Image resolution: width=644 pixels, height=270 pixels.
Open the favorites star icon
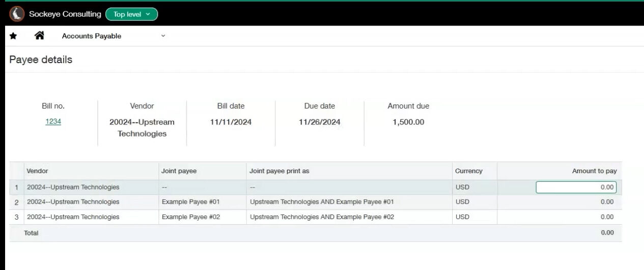click(13, 36)
